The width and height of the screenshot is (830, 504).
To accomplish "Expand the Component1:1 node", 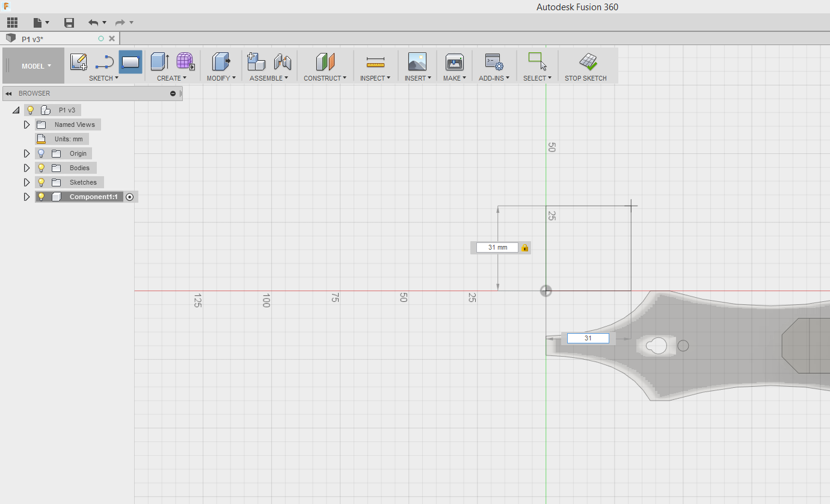I will [26, 197].
